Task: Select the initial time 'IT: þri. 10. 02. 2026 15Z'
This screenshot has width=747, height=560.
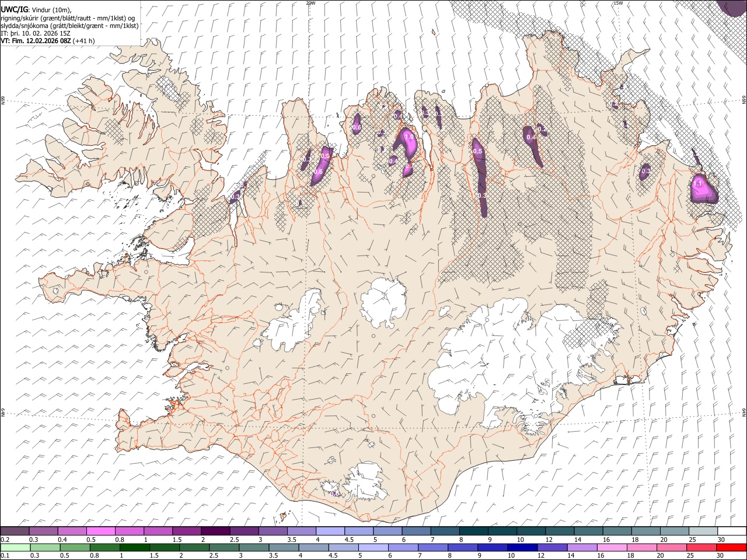Action: tap(36, 33)
